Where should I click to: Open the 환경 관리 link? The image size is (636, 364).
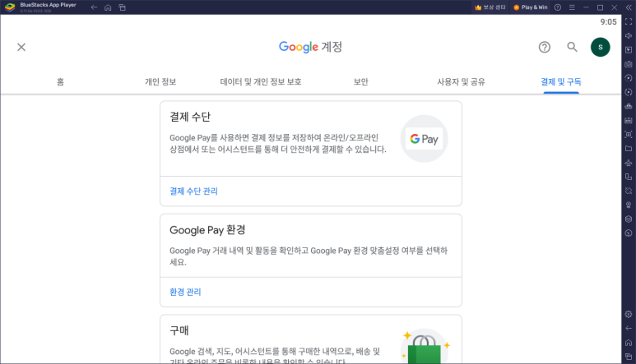185,292
